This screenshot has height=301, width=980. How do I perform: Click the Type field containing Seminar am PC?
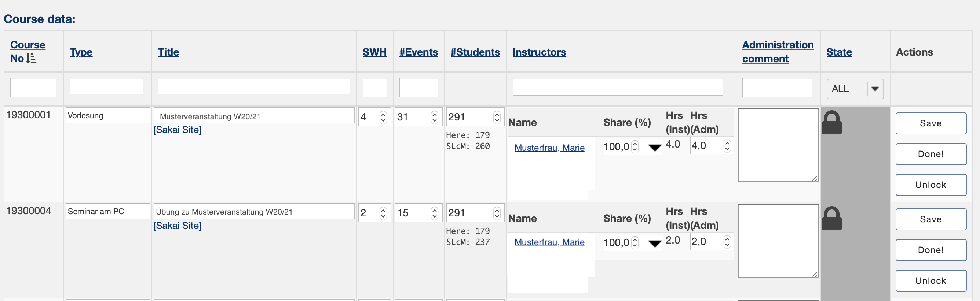tap(108, 211)
